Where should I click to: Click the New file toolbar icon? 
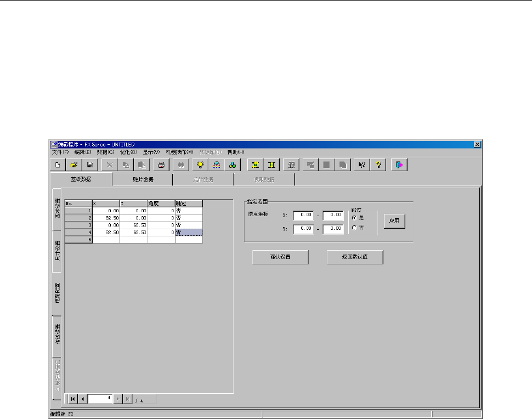(x=58, y=165)
